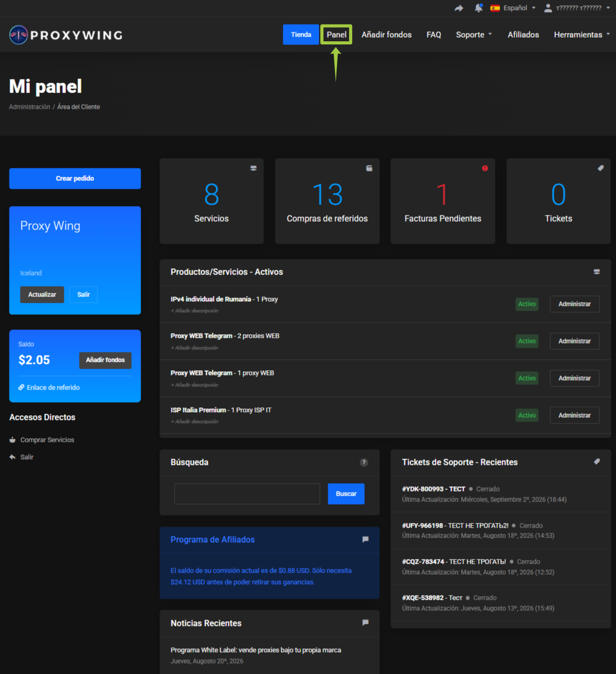616x674 pixels.
Task: Click the share arrow icon in top bar
Action: pos(459,8)
